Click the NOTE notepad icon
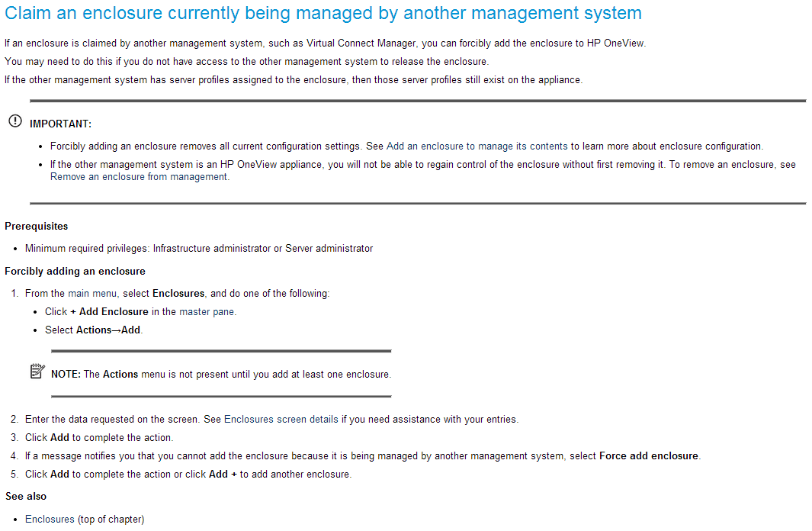The width and height of the screenshot is (812, 531). click(37, 372)
